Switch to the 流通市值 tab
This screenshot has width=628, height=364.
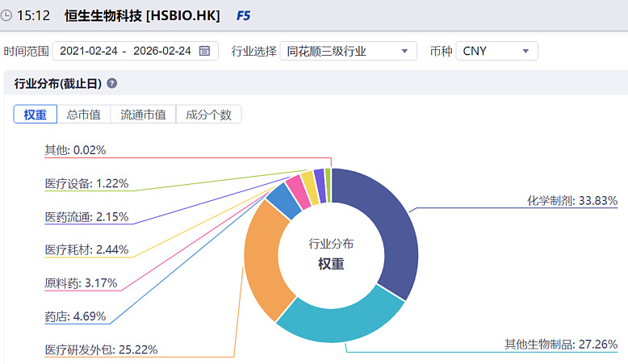coord(143,115)
